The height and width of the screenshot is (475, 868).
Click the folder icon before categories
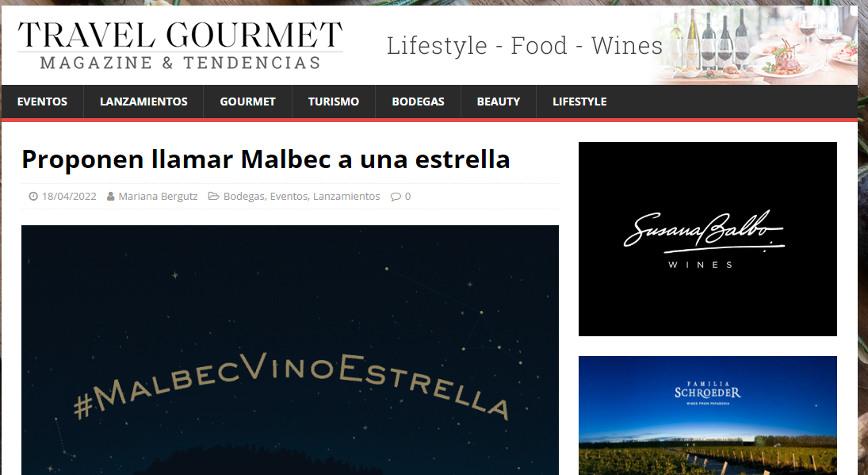point(214,197)
